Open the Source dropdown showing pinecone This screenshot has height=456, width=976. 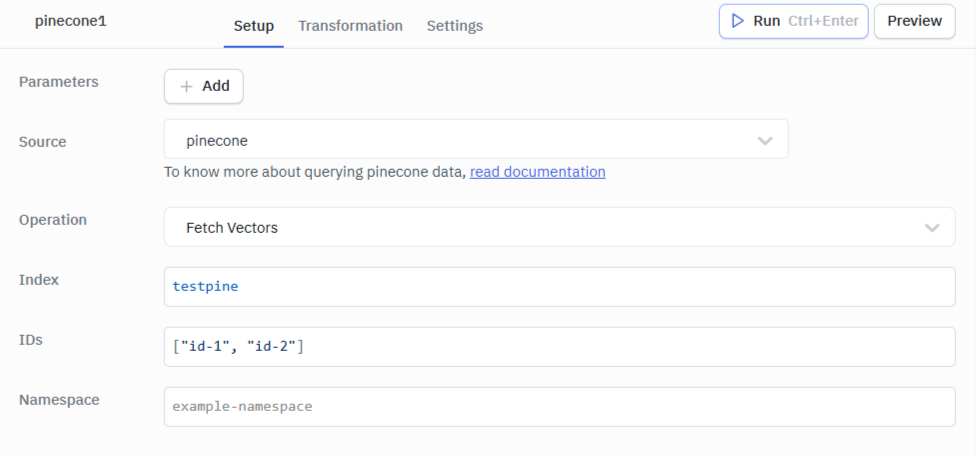point(476,139)
